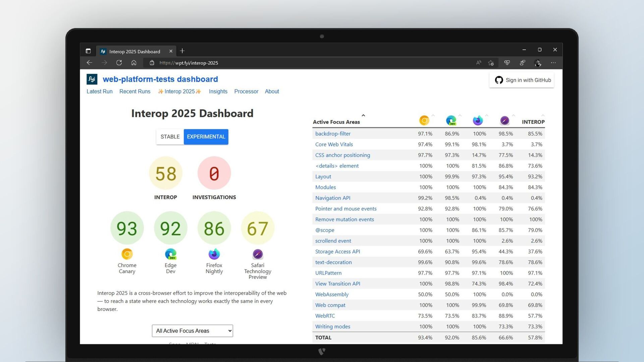Open Recent Runs nav link
644x362 pixels.
tap(135, 92)
